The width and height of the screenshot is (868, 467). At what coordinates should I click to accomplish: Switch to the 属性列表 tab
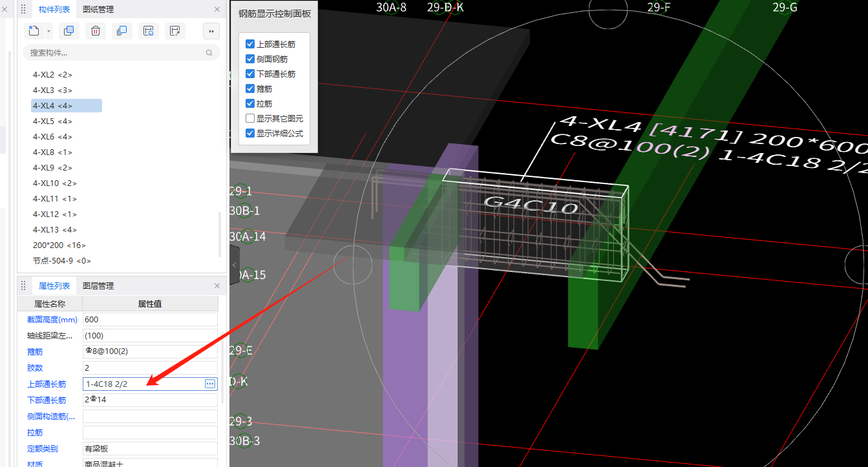pos(54,285)
